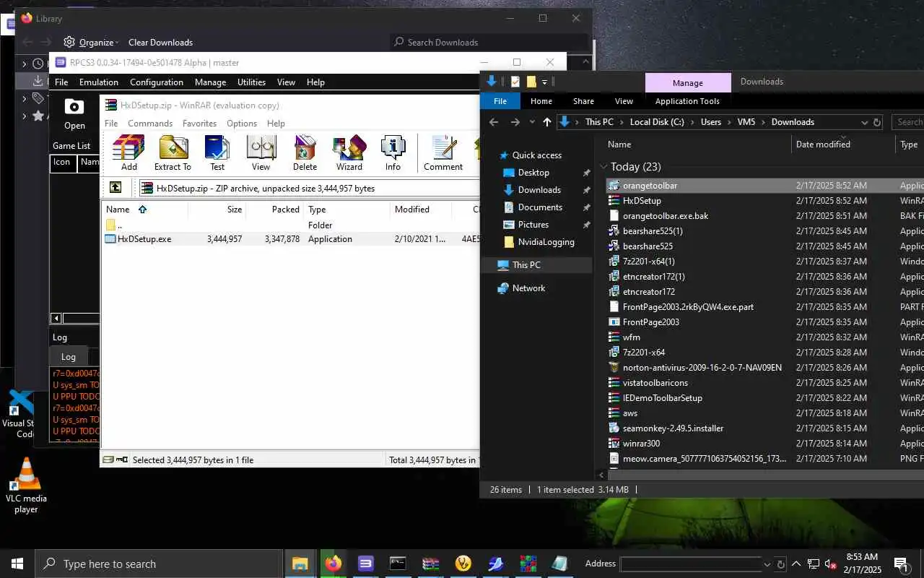Select HxDSetup.exe in the WinRAR list
This screenshot has width=924, height=578.
point(144,239)
